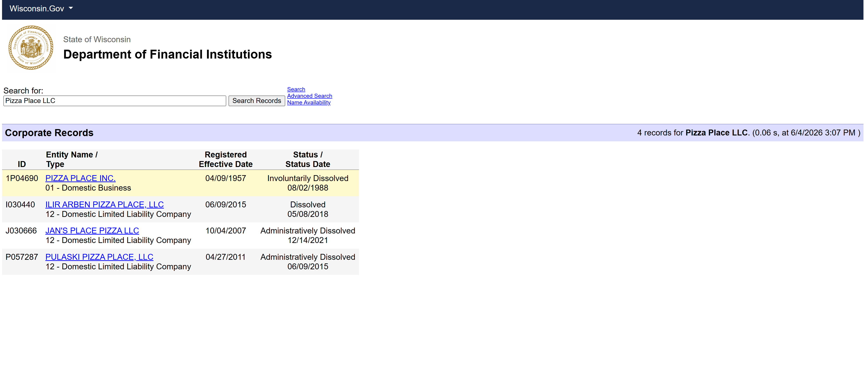Click the 06/09/2015 status date for PULASKI
The width and height of the screenshot is (868, 373).
click(308, 266)
